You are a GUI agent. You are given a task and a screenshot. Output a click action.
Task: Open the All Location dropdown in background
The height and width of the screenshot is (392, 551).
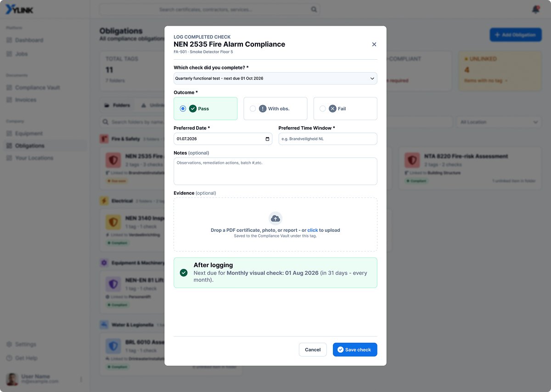coord(499,122)
